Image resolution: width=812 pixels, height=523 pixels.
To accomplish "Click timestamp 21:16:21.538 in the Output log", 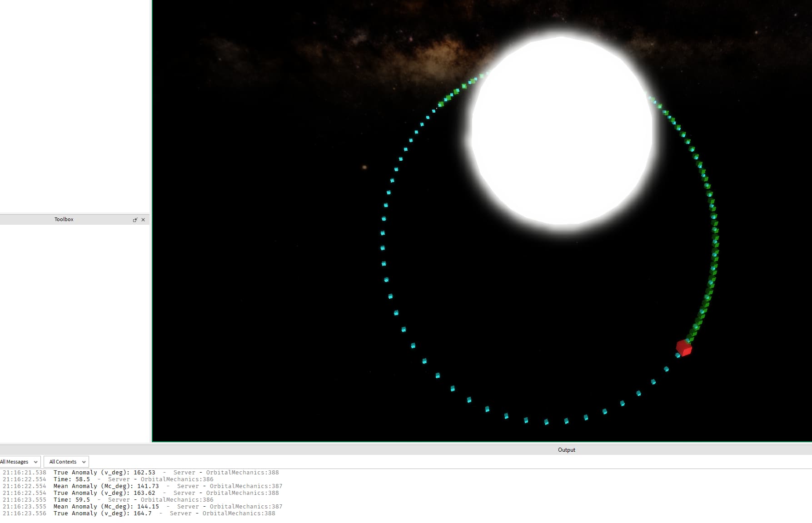I will click(25, 473).
